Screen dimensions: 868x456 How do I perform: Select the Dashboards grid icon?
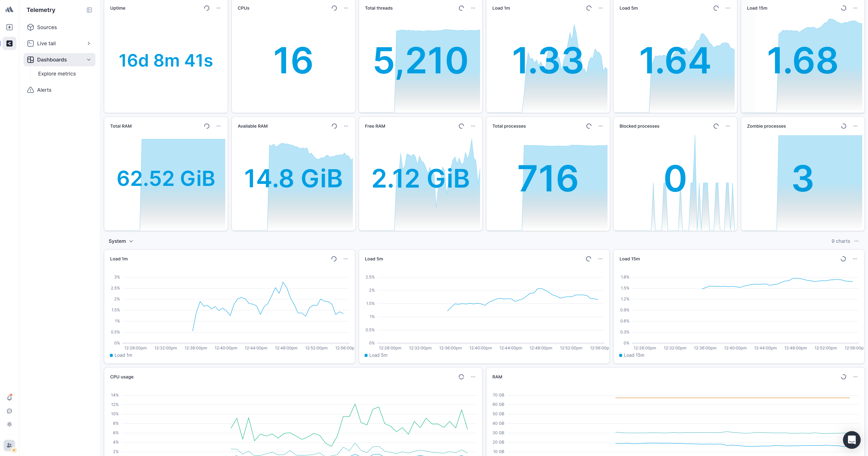[x=31, y=59]
